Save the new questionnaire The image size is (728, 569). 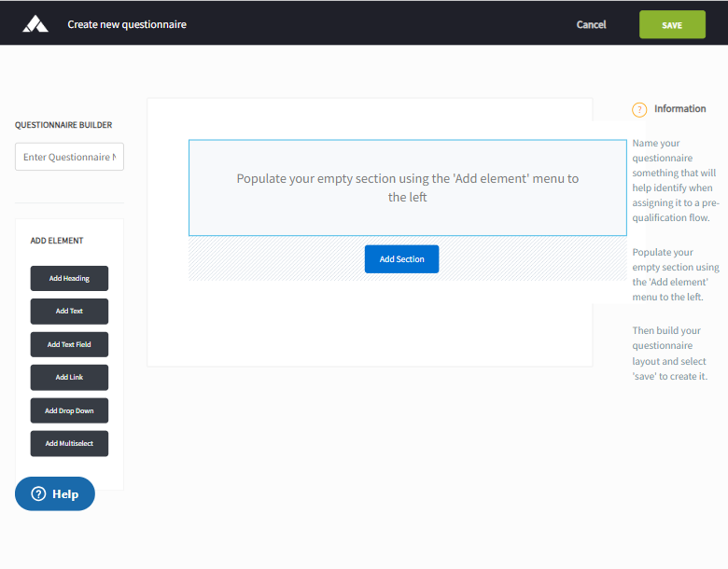672,24
